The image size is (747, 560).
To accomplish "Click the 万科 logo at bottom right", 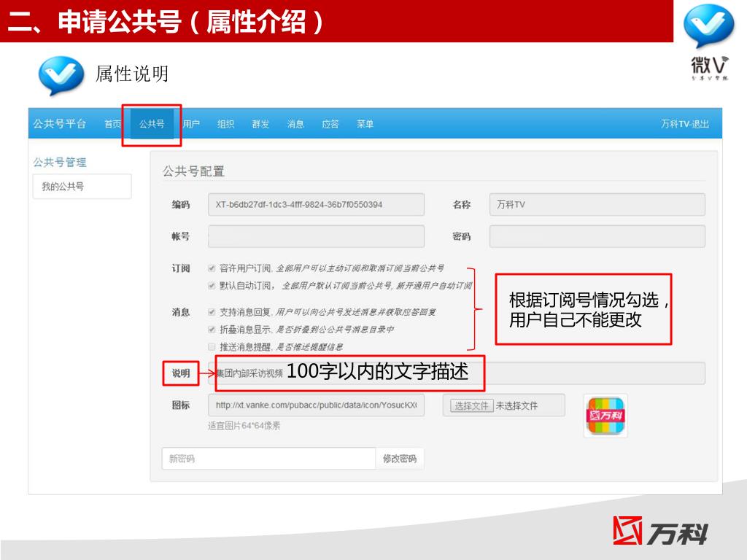I will [x=661, y=531].
